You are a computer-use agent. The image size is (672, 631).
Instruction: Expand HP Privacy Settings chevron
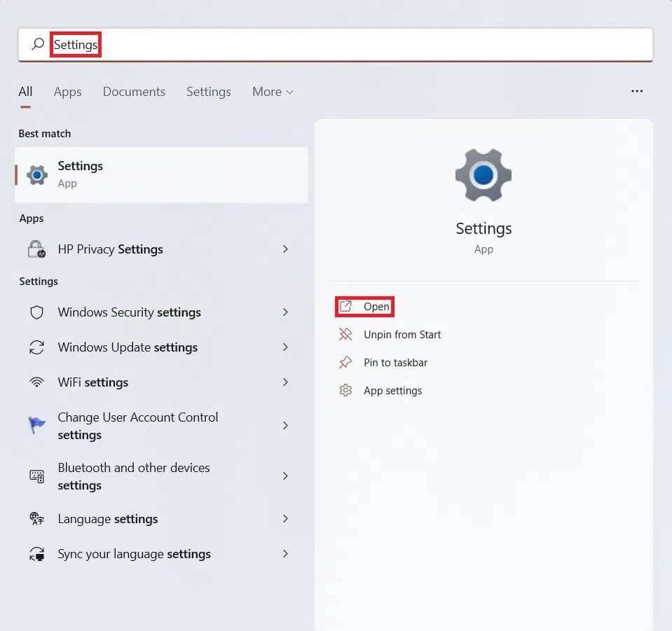pos(285,249)
